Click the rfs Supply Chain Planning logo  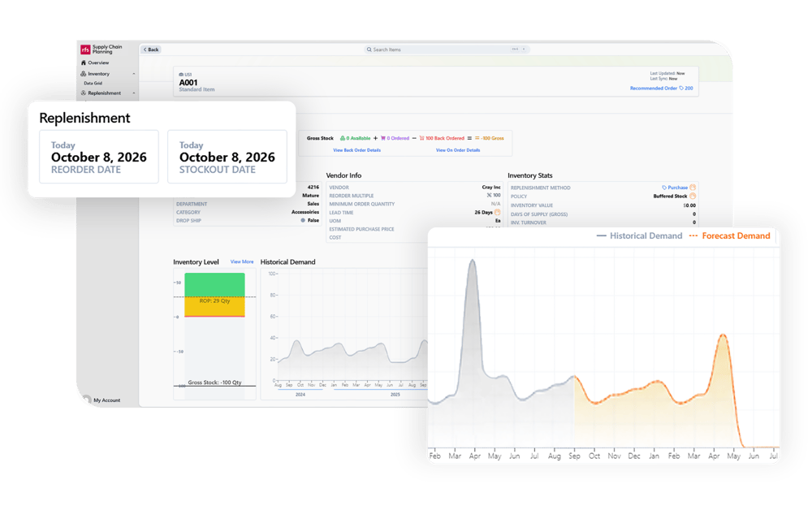pos(101,50)
